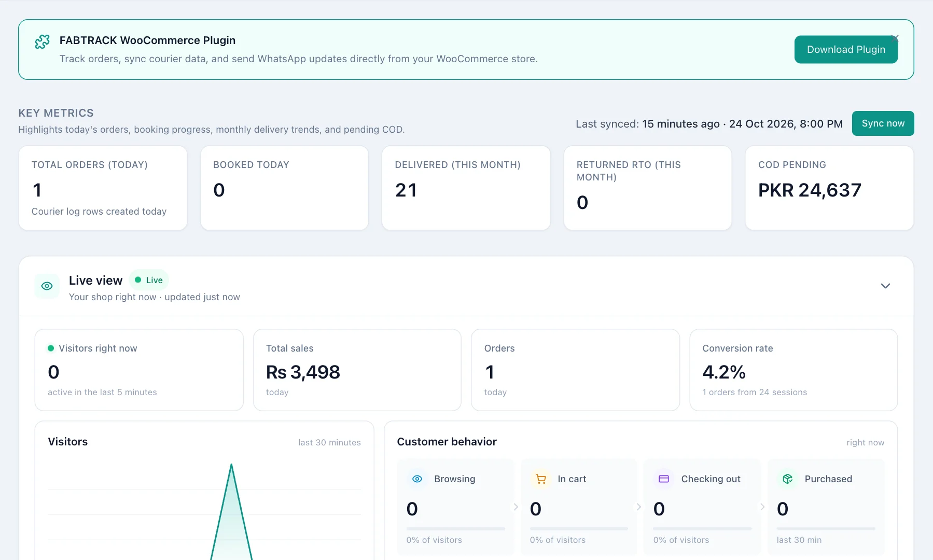Click the Live view eye icon
Viewport: 933px width, 560px height.
pos(47,286)
